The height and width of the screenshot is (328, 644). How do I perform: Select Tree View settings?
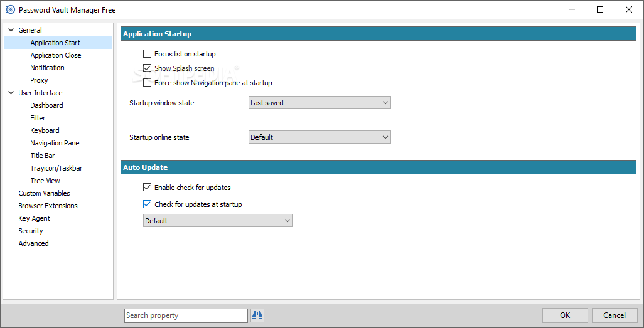click(x=45, y=181)
